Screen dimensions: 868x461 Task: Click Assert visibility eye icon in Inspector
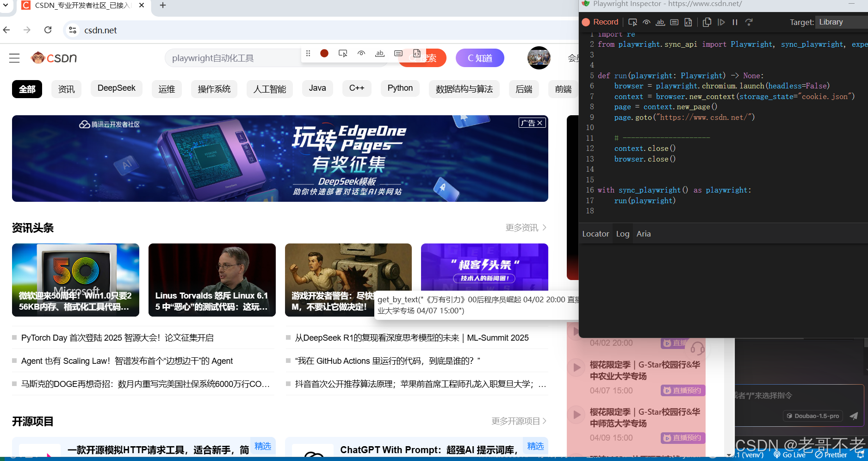(x=646, y=22)
